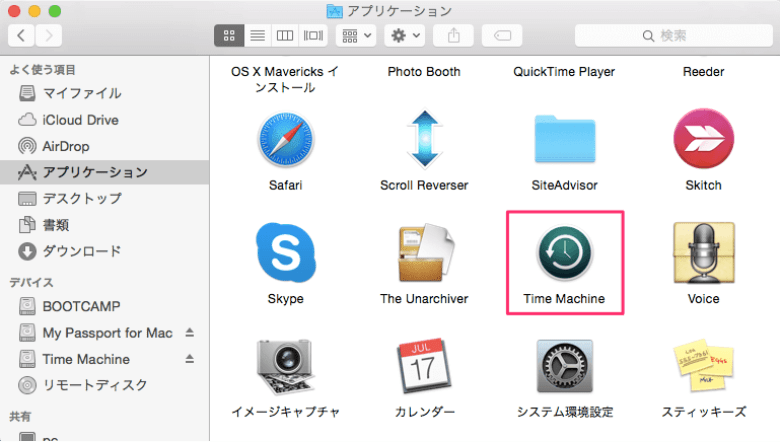Open 書類 in the sidebar
The height and width of the screenshot is (442, 780).
104,225
